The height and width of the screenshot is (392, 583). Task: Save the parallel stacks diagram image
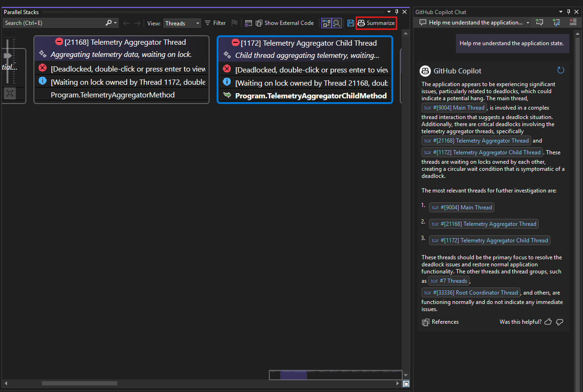click(x=350, y=23)
